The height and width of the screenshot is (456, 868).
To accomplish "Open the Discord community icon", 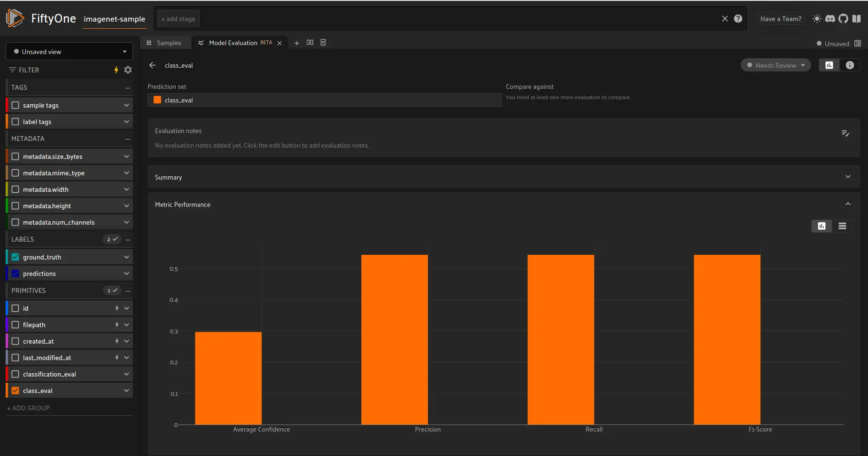I will pos(830,19).
